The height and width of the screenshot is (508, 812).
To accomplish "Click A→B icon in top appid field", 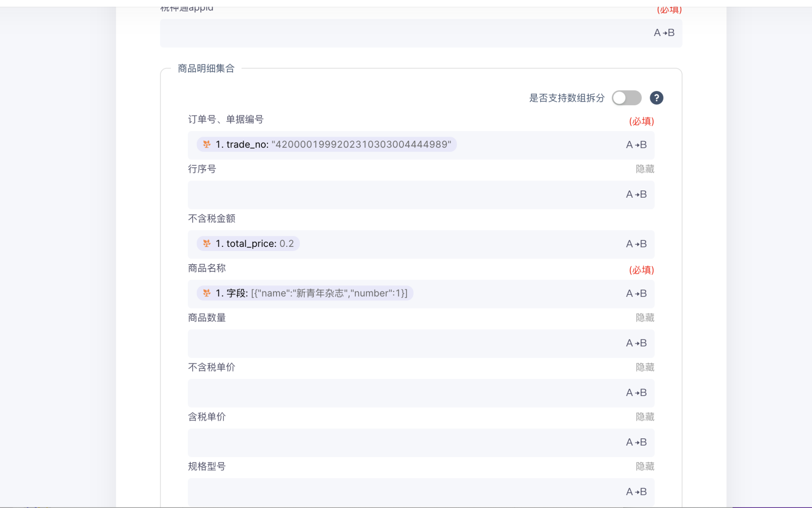I will point(664,33).
